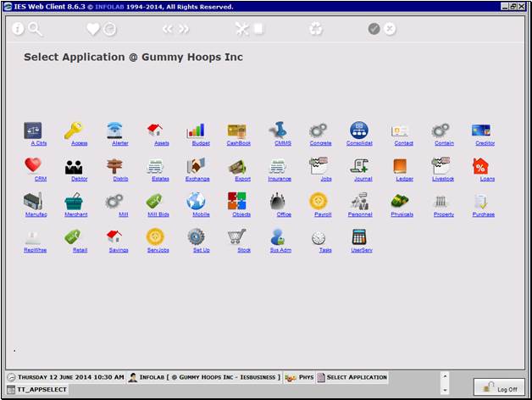The width and height of the screenshot is (532, 400).
Task: Open the Assets red house icon
Action: tap(155, 131)
